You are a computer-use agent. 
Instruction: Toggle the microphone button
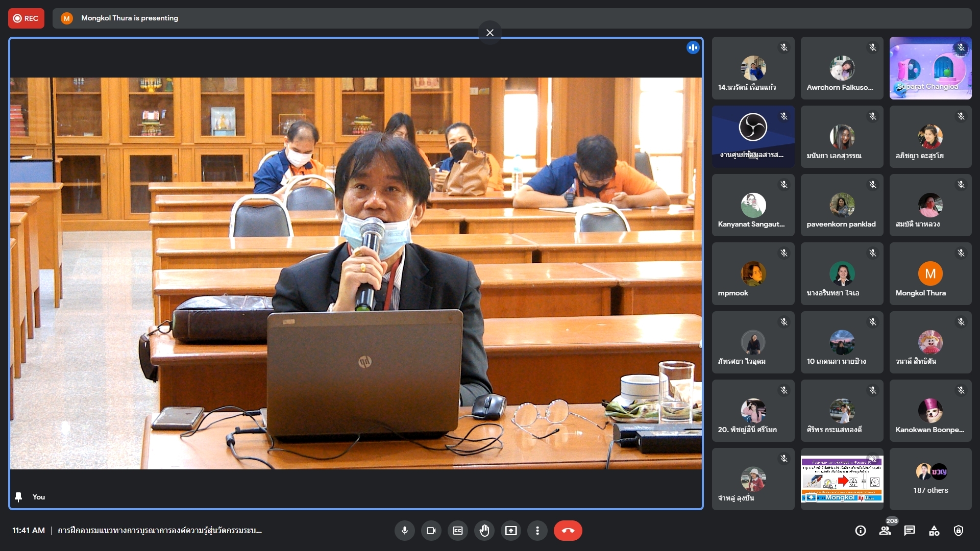(x=404, y=531)
